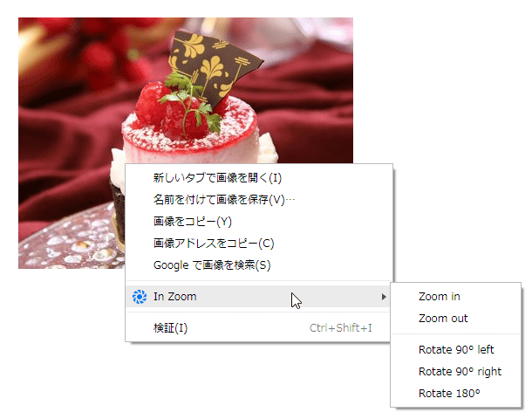Click the Ctrl+Shift+I shortcut label

tap(341, 328)
